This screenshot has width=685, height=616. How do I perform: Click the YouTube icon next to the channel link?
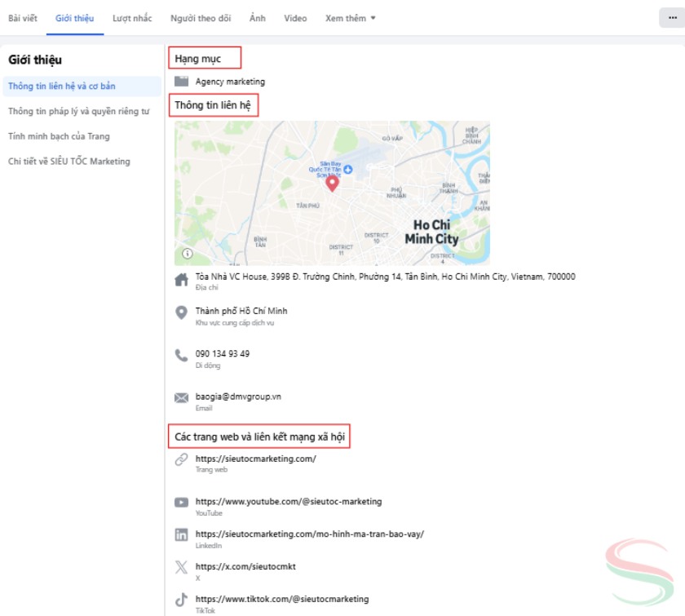pyautogui.click(x=183, y=501)
